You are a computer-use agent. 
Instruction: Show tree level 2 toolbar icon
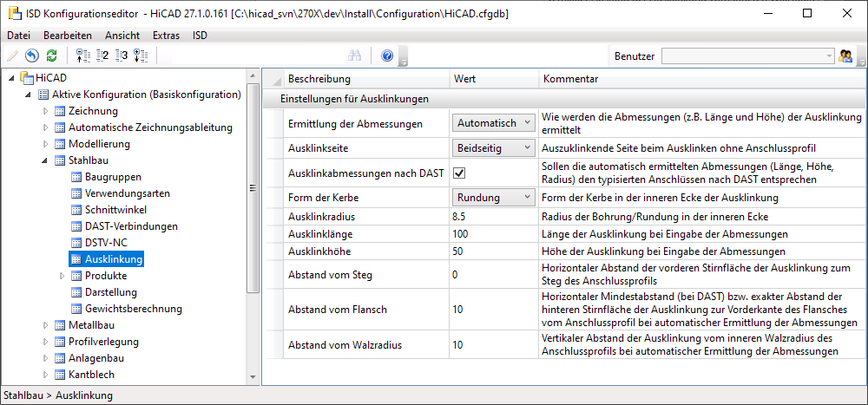point(102,56)
